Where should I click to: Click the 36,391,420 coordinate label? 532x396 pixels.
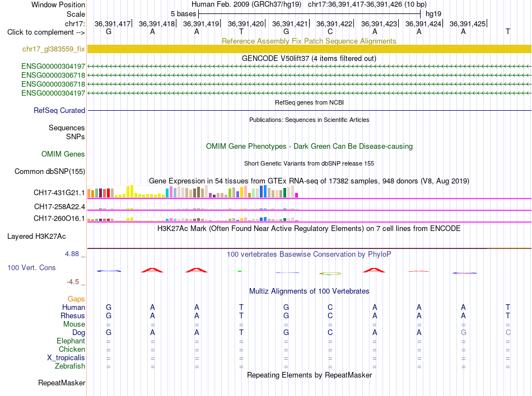[246, 23]
